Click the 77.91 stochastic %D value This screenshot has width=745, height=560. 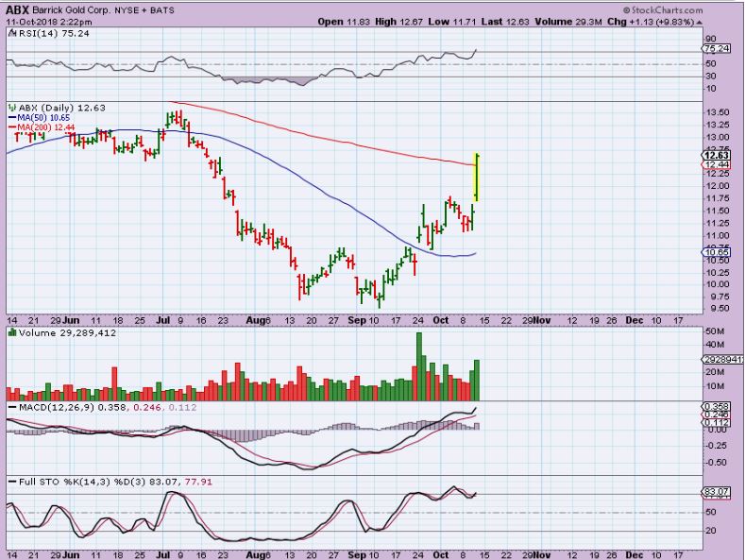tap(198, 482)
